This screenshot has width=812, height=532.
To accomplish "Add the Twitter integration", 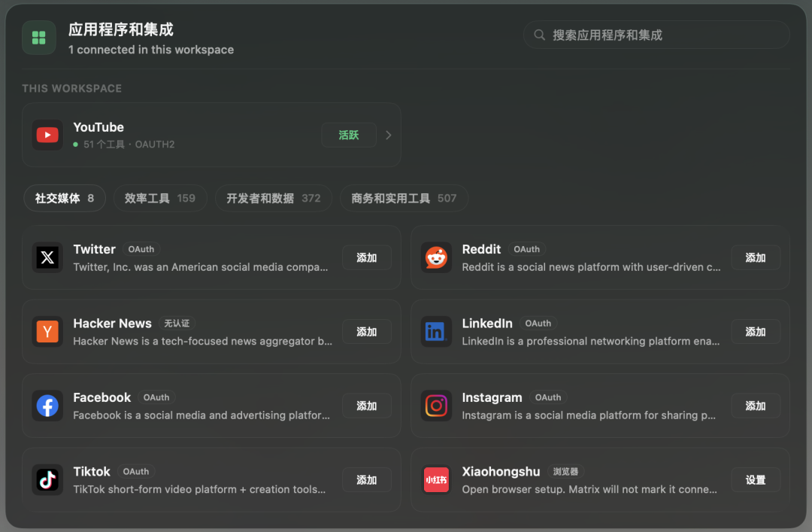I will click(367, 257).
